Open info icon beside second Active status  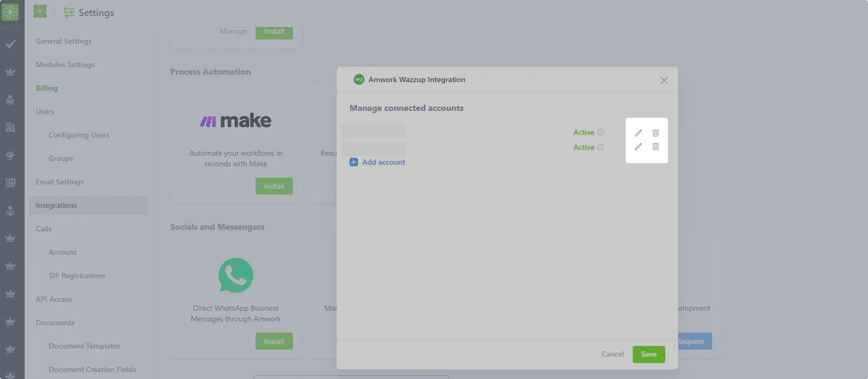click(601, 147)
